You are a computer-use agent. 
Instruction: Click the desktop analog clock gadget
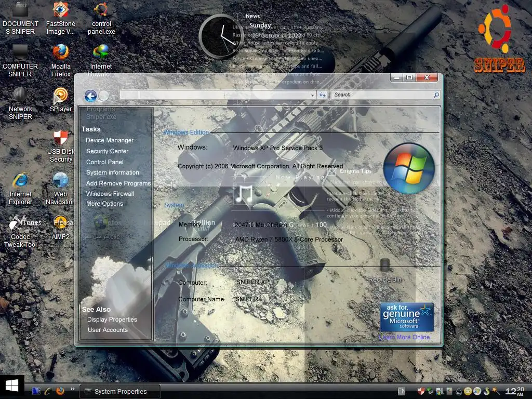point(221,37)
